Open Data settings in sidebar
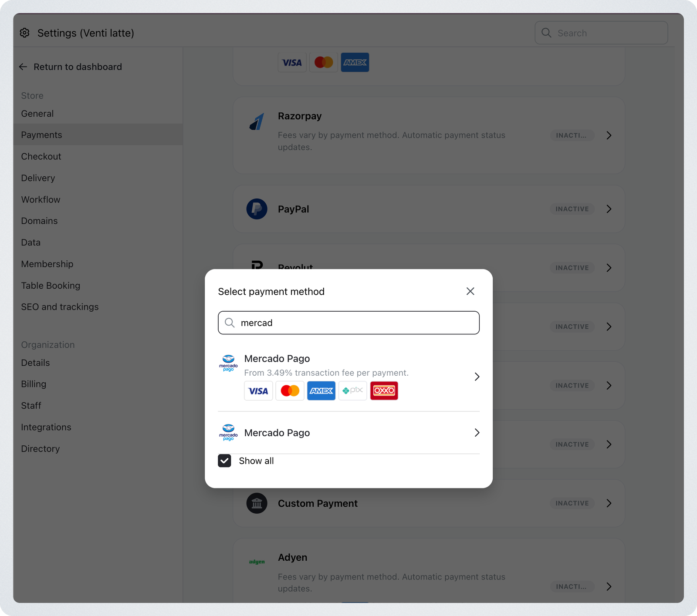This screenshot has width=697, height=616. point(30,242)
